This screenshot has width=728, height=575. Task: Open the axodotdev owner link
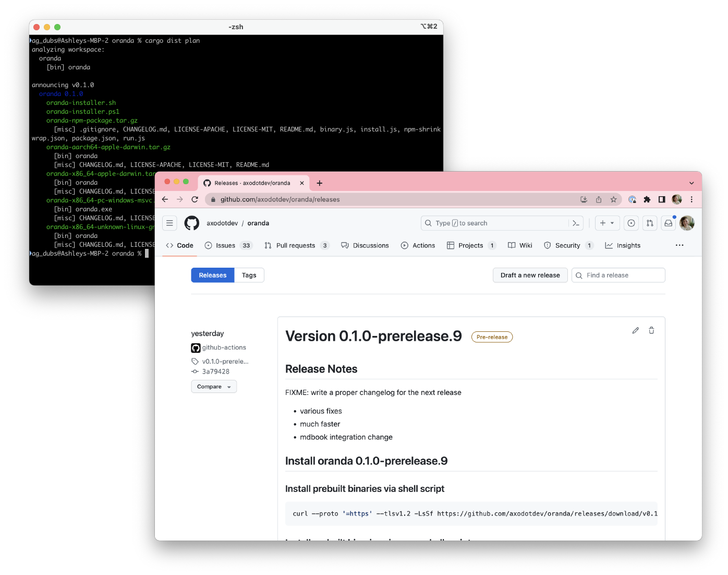[222, 223]
